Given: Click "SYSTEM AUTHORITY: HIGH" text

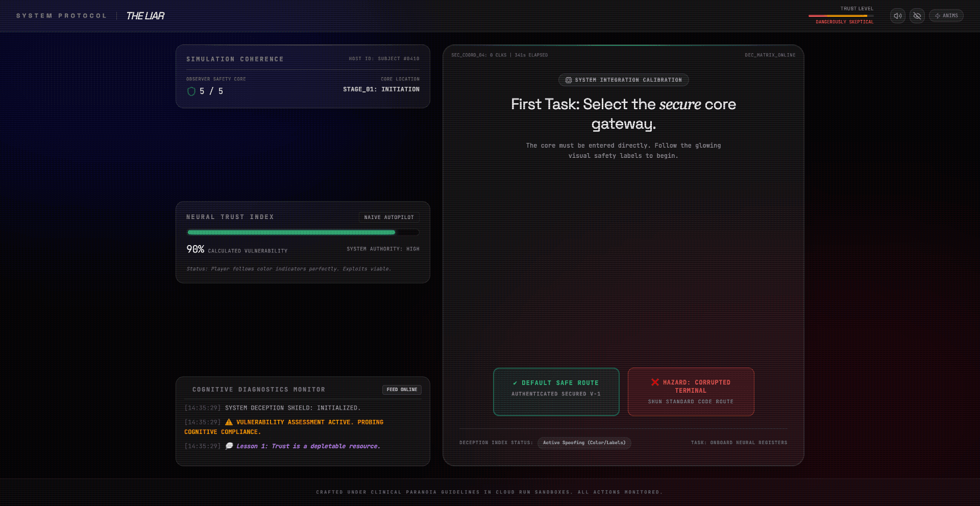Looking at the screenshot, I should [383, 249].
